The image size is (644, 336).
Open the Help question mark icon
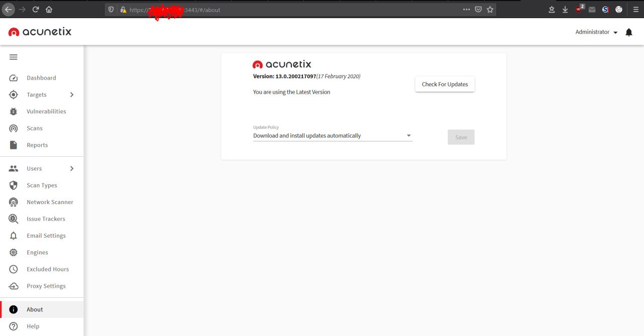(14, 326)
